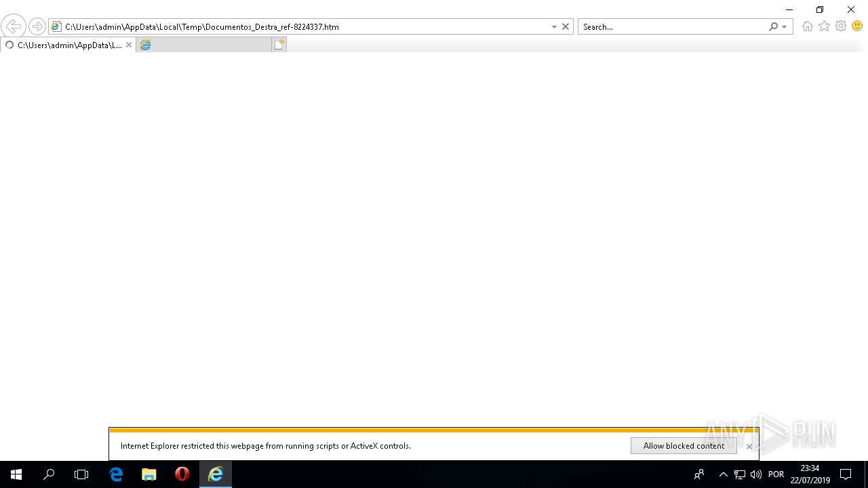This screenshot has width=868, height=488.
Task: Switch input language via POR indicator
Action: [x=776, y=474]
